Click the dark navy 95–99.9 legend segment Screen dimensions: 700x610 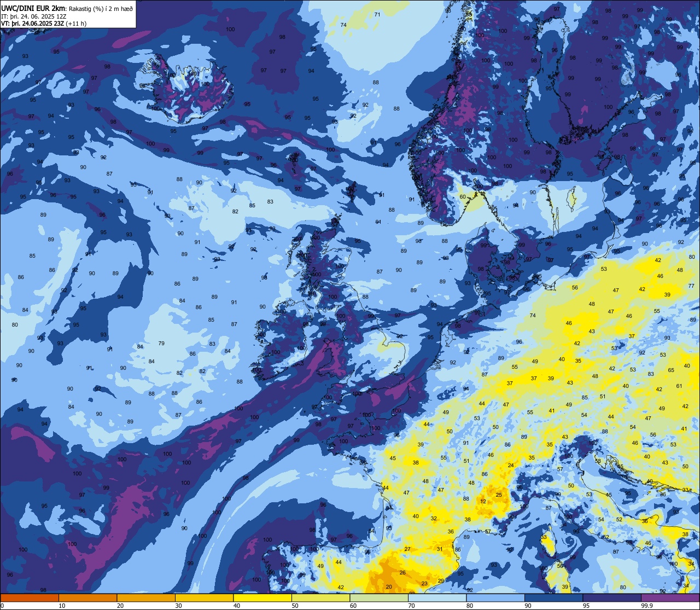[x=612, y=597]
